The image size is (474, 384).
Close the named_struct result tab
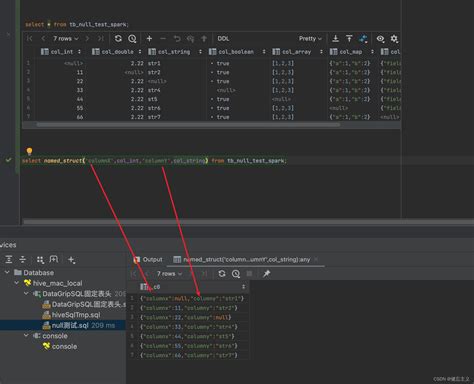pos(316,259)
